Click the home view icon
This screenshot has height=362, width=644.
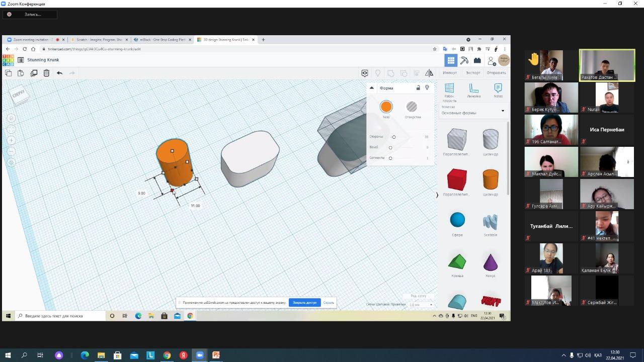[x=11, y=118]
